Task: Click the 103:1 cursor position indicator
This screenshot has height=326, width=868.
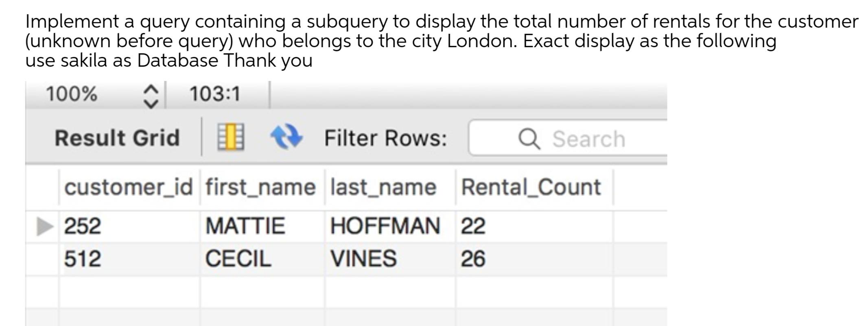Action: (215, 94)
